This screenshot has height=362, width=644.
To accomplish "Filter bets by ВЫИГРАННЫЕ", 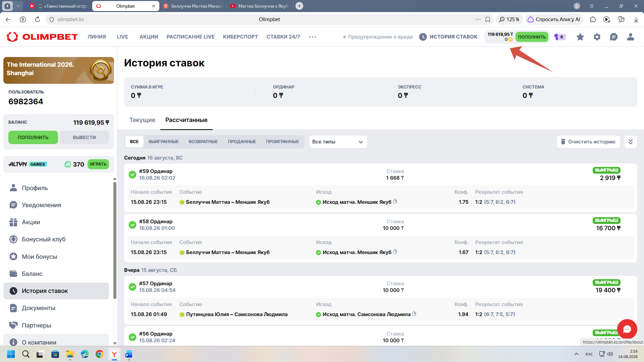I will [164, 142].
